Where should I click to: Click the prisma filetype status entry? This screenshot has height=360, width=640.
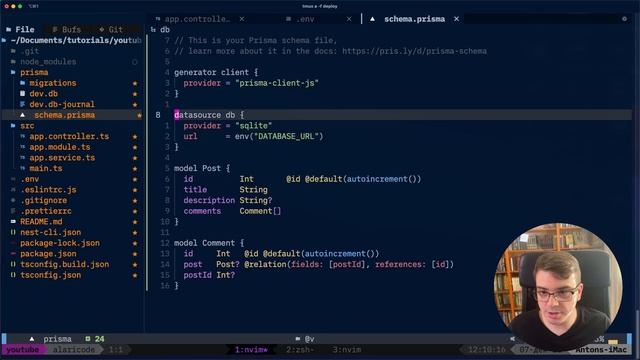pos(58,339)
